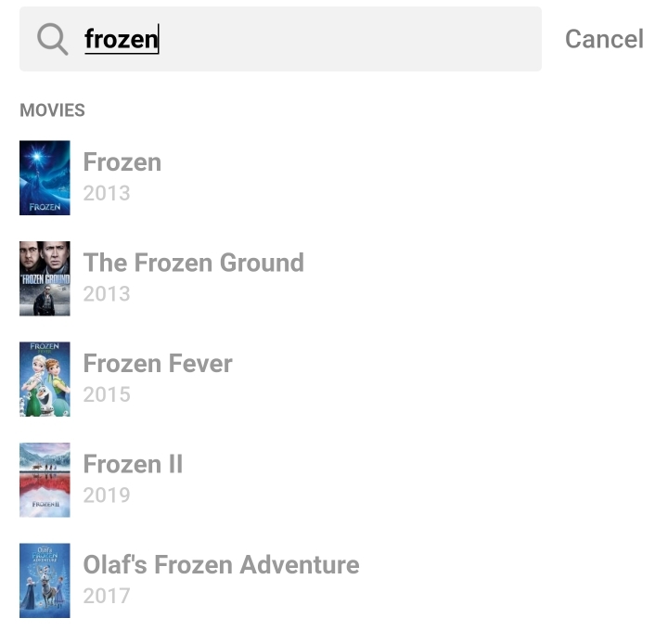Image resolution: width=668 pixels, height=644 pixels.
Task: Open Olaf's Frozen Adventure title link
Action: point(221,564)
